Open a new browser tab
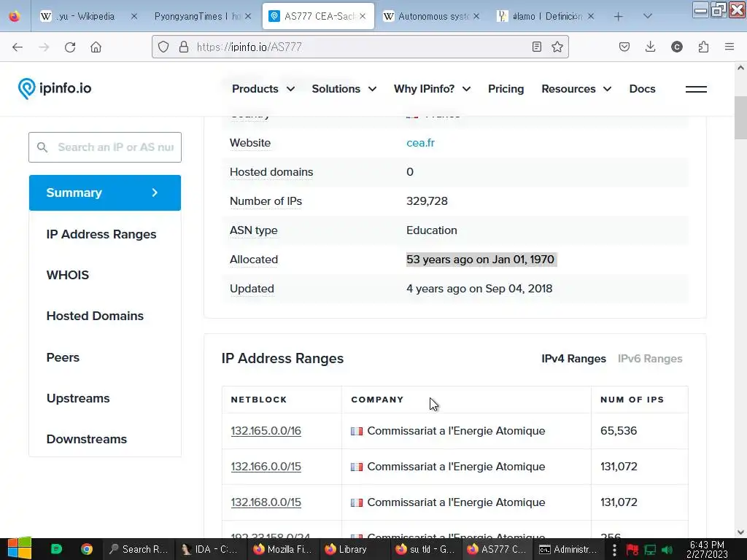The height and width of the screenshot is (560, 747). point(619,17)
